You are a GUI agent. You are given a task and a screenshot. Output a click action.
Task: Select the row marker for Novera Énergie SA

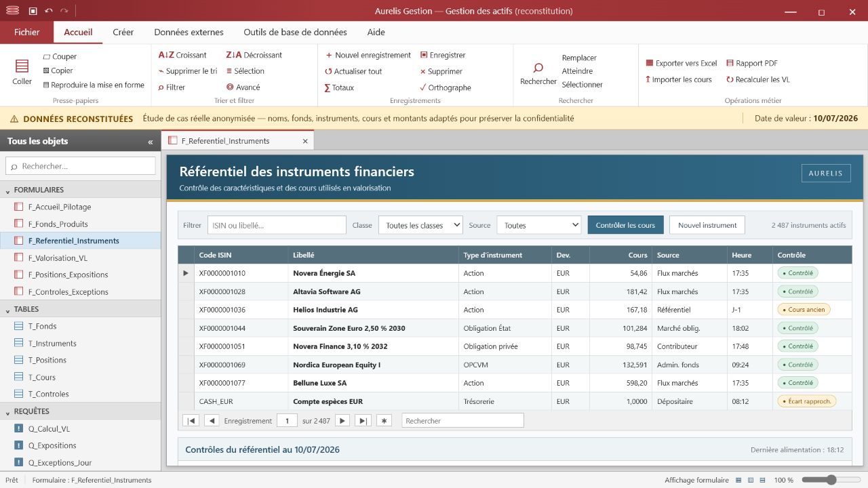point(186,273)
